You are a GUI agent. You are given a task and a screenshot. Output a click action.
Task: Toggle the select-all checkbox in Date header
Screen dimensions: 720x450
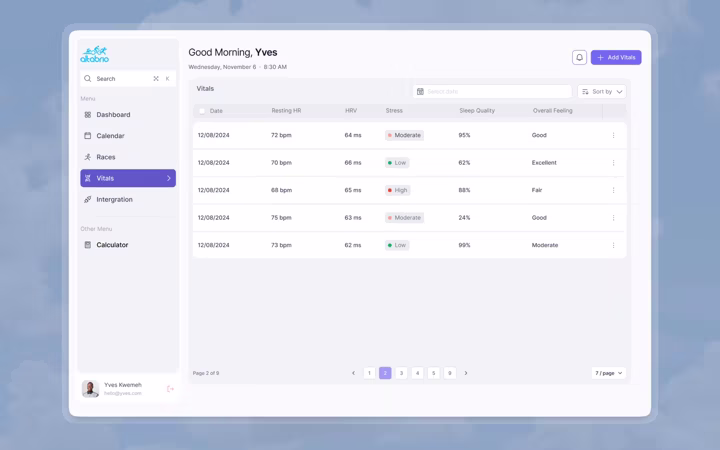click(202, 111)
